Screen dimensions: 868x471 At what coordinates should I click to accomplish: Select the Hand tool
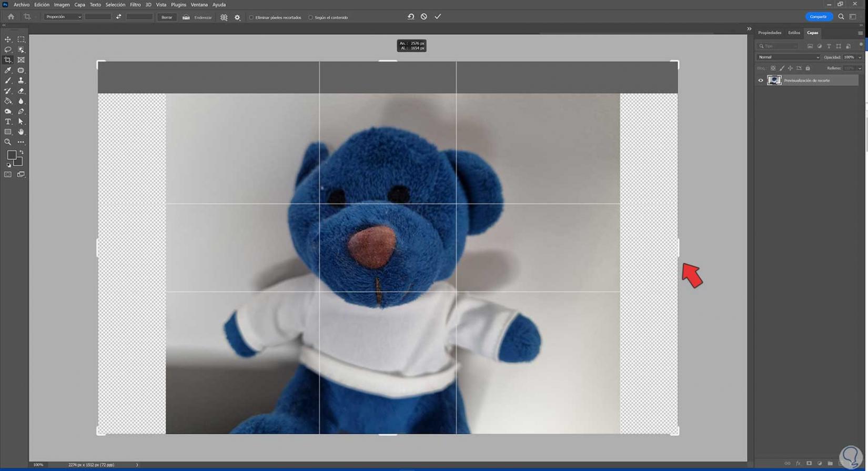(x=21, y=132)
